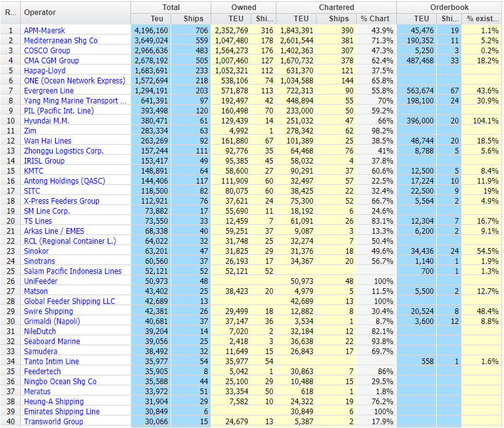The height and width of the screenshot is (428, 504).
Task: Open the Hyundai M.M. operator link
Action: tap(46, 121)
